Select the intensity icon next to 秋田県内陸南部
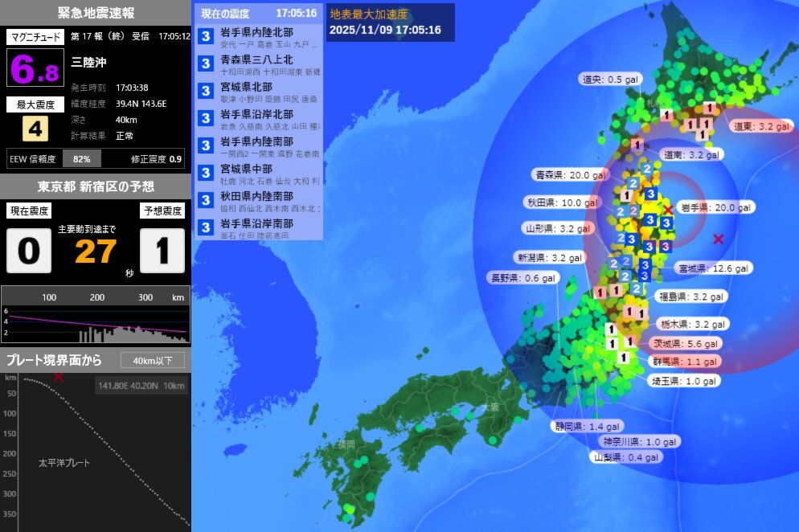This screenshot has width=799, height=532. coord(206,201)
